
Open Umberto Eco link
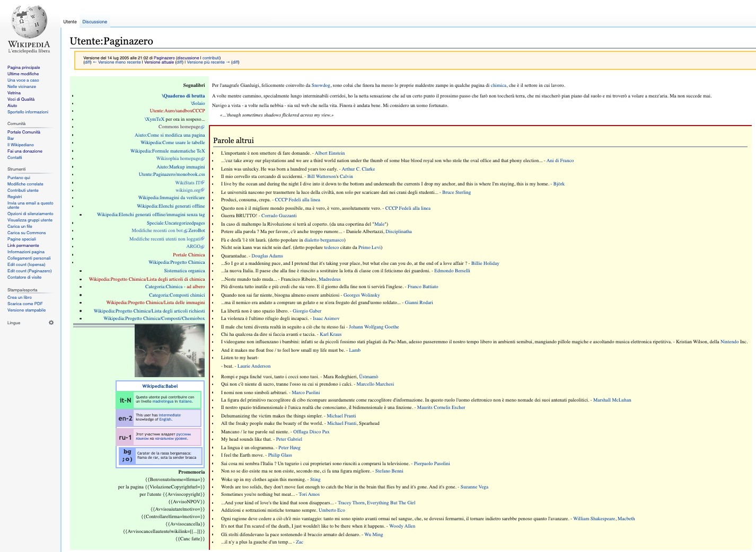pyautogui.click(x=332, y=510)
